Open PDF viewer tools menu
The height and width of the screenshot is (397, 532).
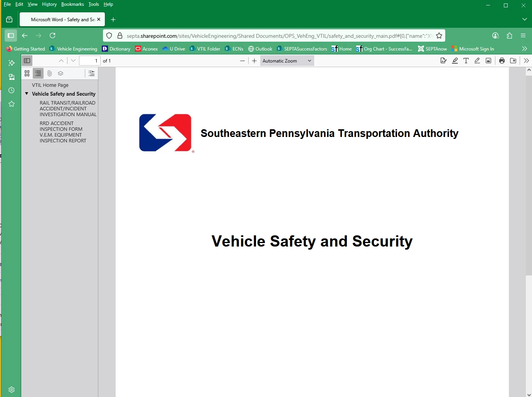click(526, 61)
